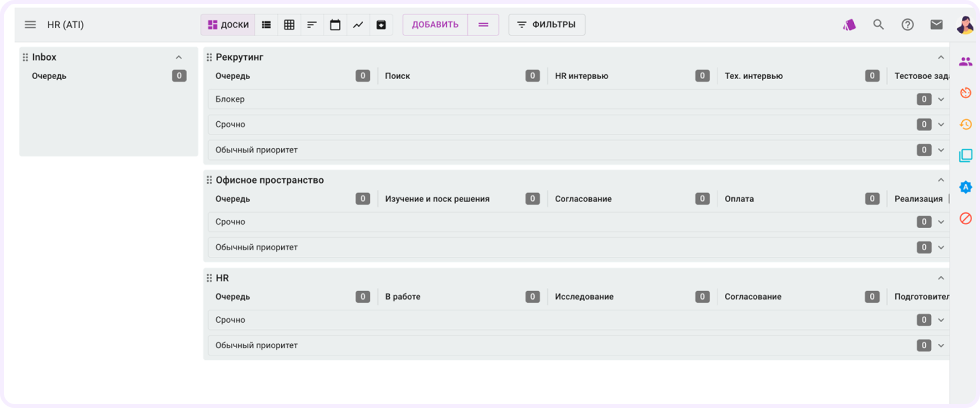This screenshot has height=408, width=980.
Task: Click the orange timer icon in sidebar
Action: point(966,92)
